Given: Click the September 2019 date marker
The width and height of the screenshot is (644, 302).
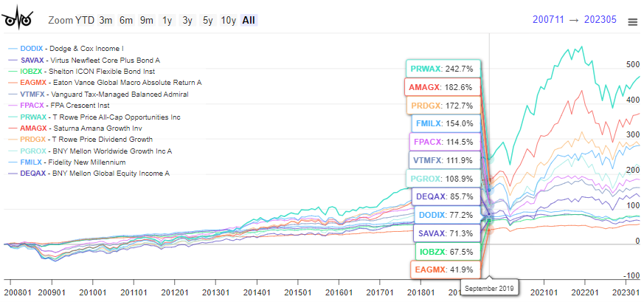Looking at the screenshot, I should (x=490, y=286).
